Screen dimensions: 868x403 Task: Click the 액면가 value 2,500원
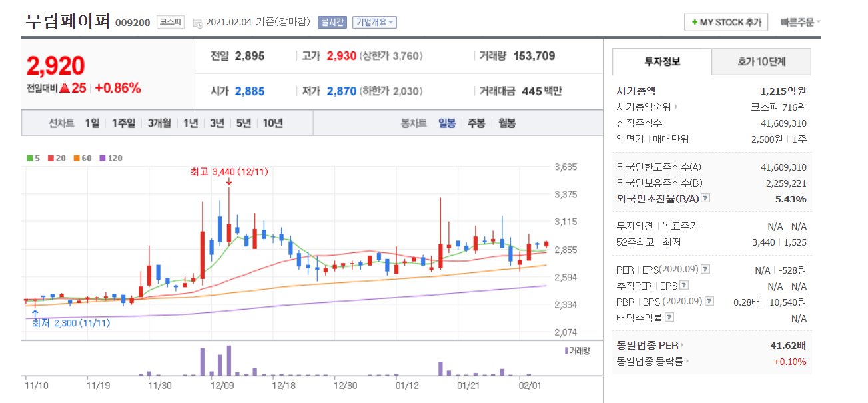point(766,139)
